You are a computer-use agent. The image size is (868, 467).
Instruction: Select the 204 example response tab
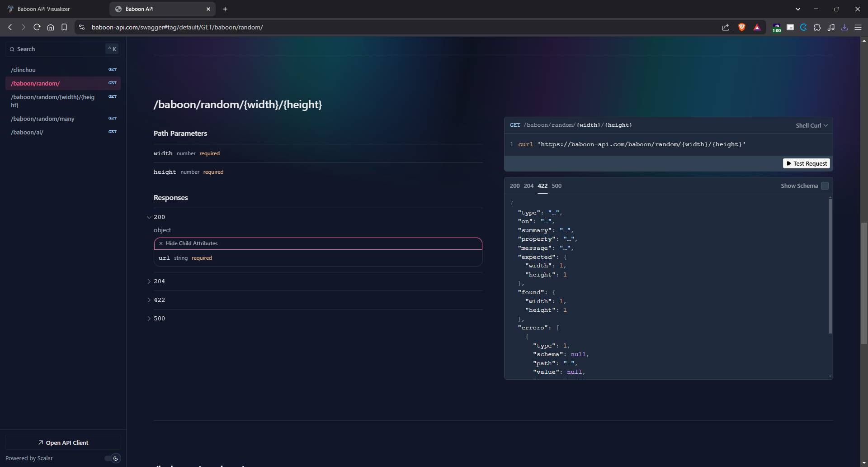tap(528, 186)
